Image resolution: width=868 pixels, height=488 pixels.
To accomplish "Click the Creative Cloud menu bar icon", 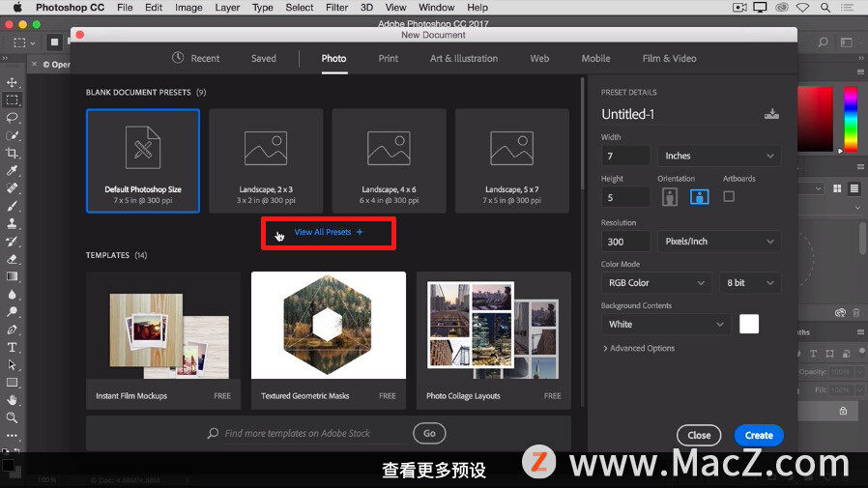I will [782, 8].
